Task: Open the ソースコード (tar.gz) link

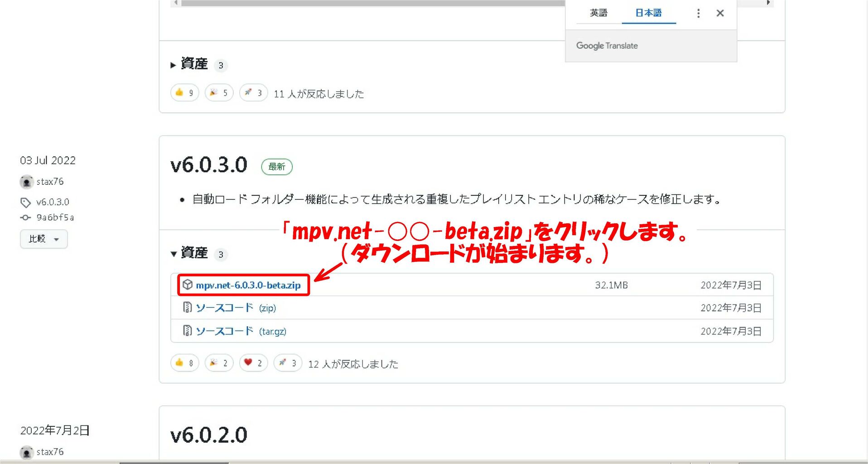Action: click(x=225, y=331)
